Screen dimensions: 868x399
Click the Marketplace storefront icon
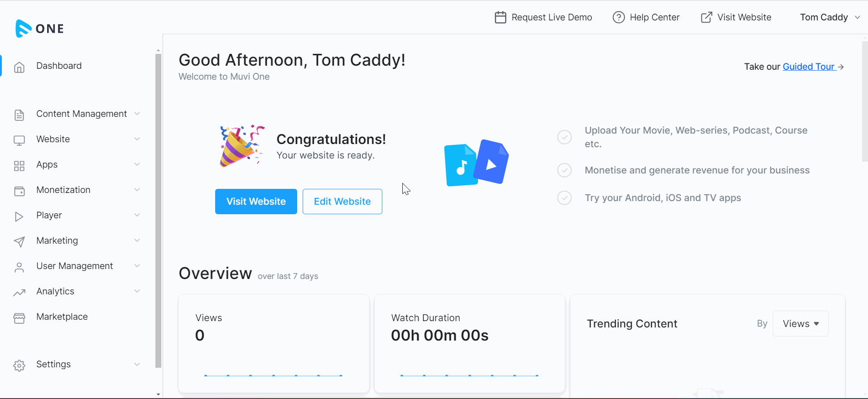(19, 318)
